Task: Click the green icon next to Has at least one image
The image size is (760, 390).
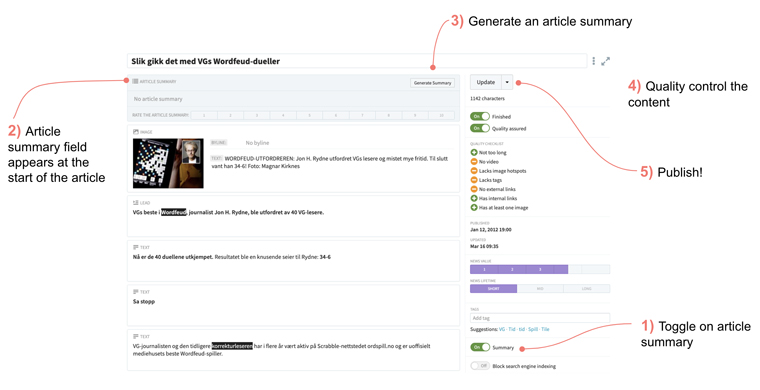Action: pyautogui.click(x=474, y=207)
